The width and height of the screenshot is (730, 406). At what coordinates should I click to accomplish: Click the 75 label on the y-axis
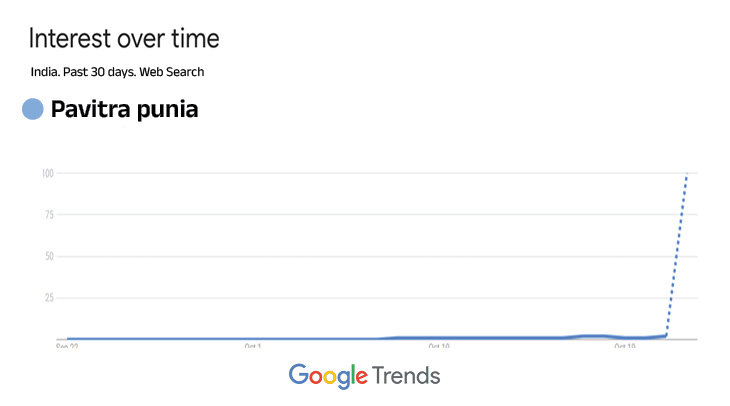(x=47, y=215)
